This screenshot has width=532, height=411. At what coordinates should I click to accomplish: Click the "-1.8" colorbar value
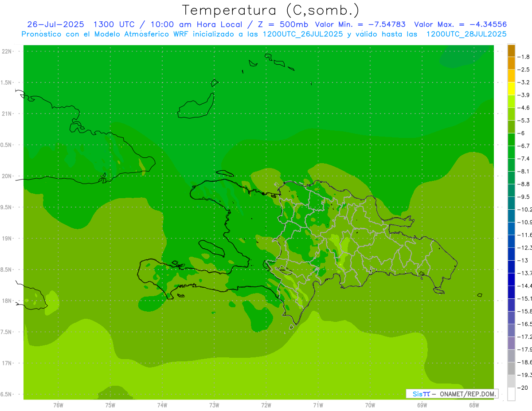(523, 57)
